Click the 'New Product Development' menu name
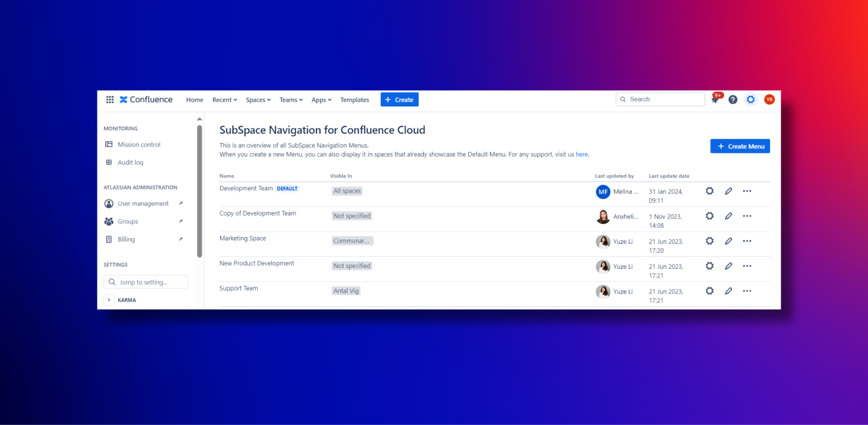 pos(257,263)
